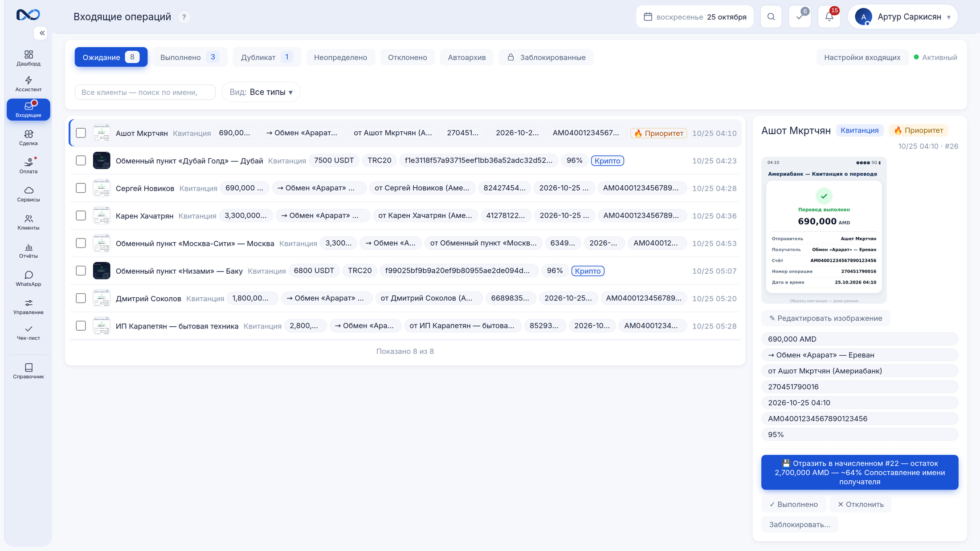Open the Артур Саркисян user menu
The image size is (980, 551).
coord(903,17)
